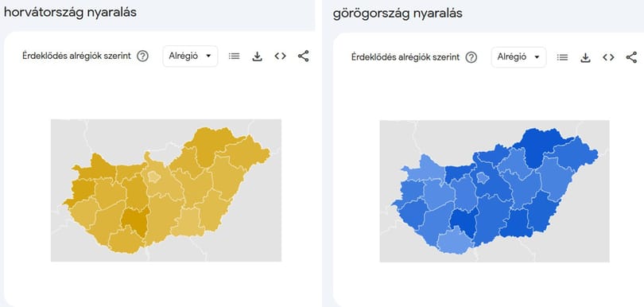The image size is (644, 307).
Task: Expand Alrégió dropdown in görögország panel
Action: pos(518,57)
